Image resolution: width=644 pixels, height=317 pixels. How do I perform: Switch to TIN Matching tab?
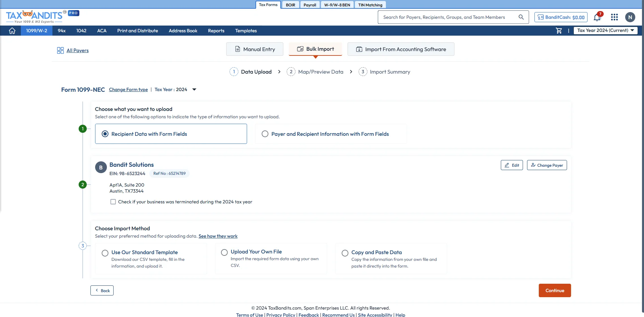(370, 5)
